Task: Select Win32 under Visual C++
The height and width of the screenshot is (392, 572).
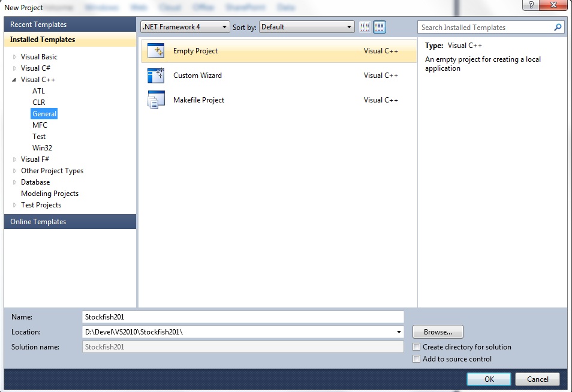Action: pyautogui.click(x=42, y=147)
